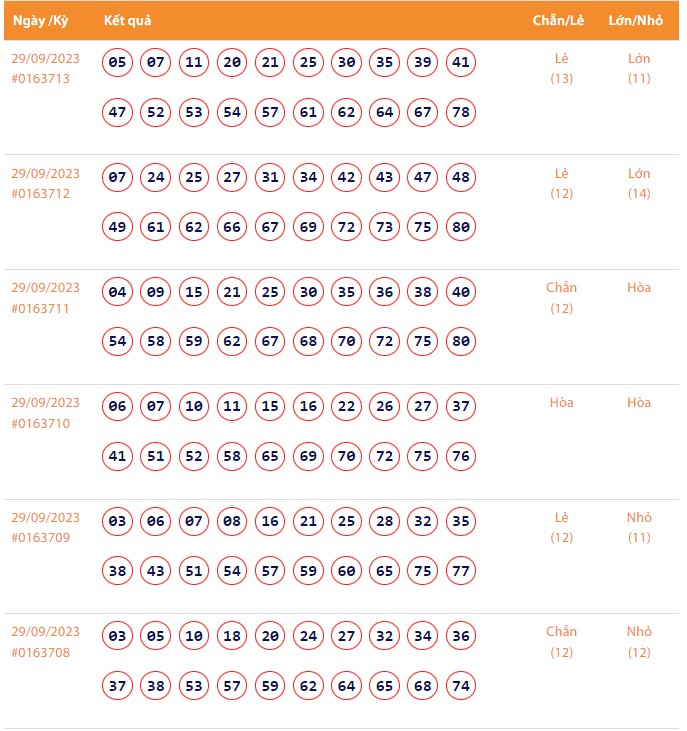Screen dimensions: 687x731
Task: Click the Lớn (14) result label
Action: point(639,183)
